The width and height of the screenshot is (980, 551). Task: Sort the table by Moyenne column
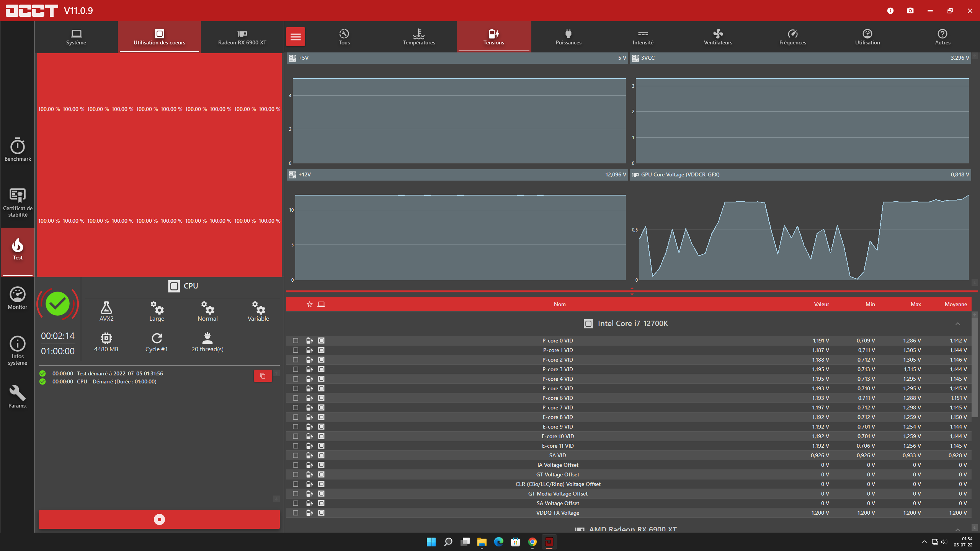955,304
